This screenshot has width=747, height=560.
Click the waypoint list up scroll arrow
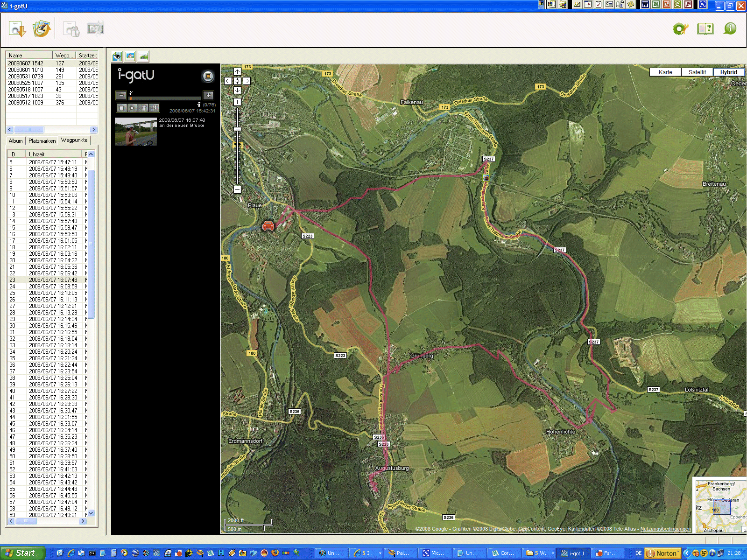[x=91, y=154]
